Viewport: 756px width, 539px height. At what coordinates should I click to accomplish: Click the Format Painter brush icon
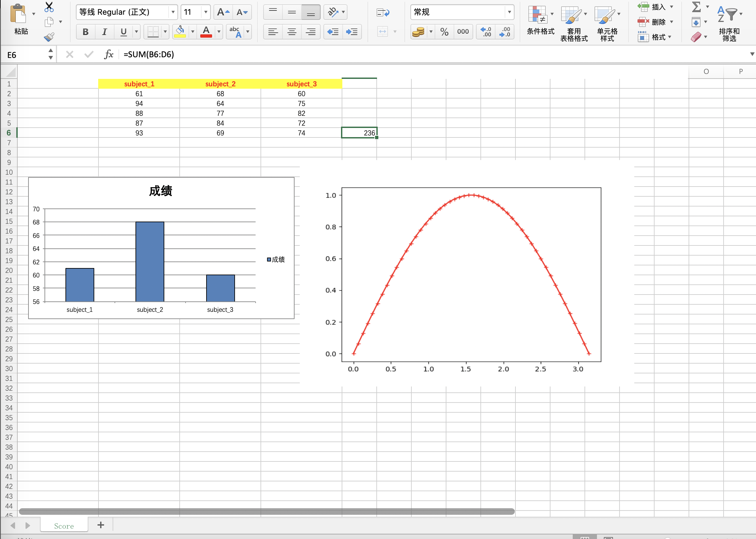(x=49, y=37)
